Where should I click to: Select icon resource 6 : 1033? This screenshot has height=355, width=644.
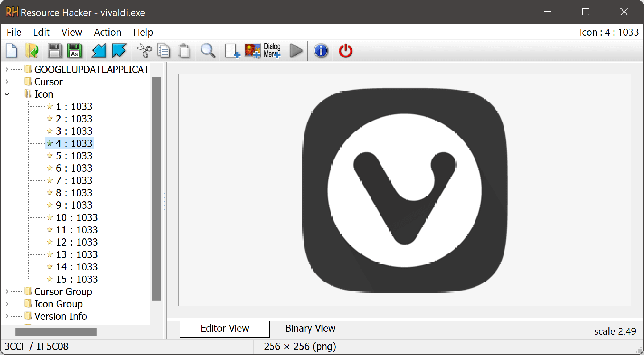tap(74, 168)
